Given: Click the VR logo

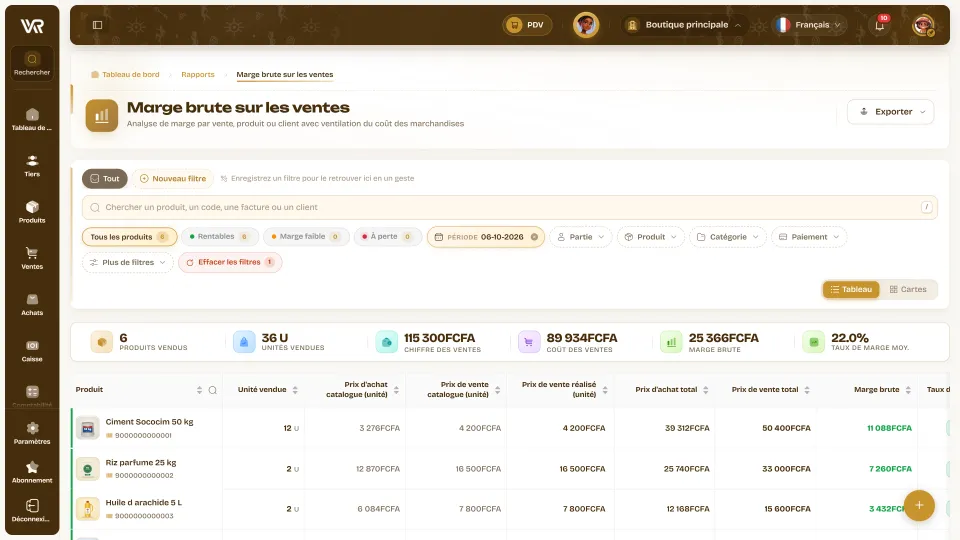Looking at the screenshot, I should [32, 26].
